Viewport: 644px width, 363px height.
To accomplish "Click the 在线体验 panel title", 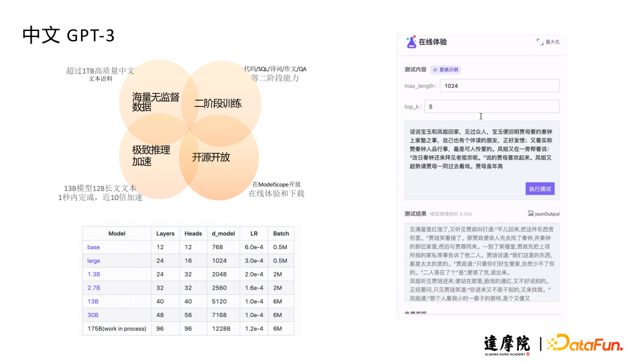I will (432, 42).
